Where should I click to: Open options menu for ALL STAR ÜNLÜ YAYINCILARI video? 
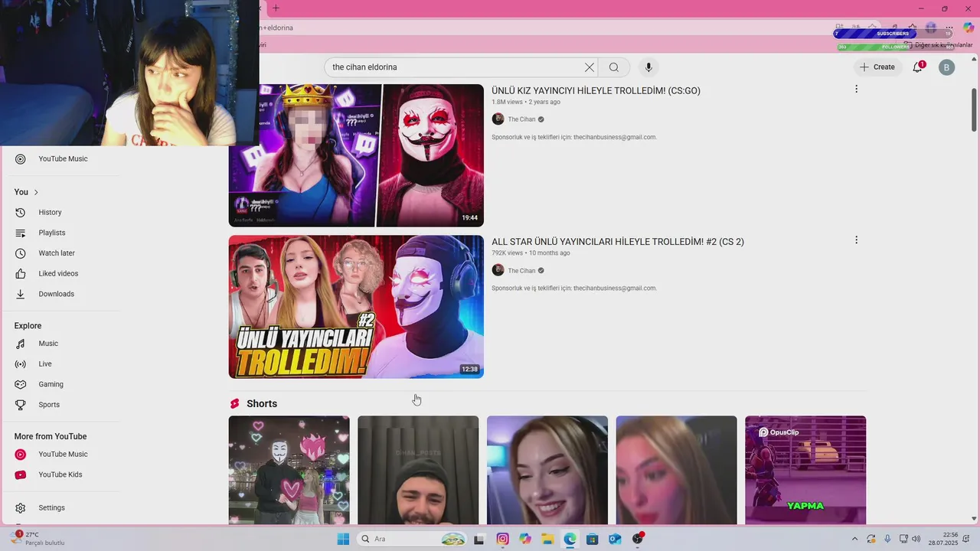[856, 240]
